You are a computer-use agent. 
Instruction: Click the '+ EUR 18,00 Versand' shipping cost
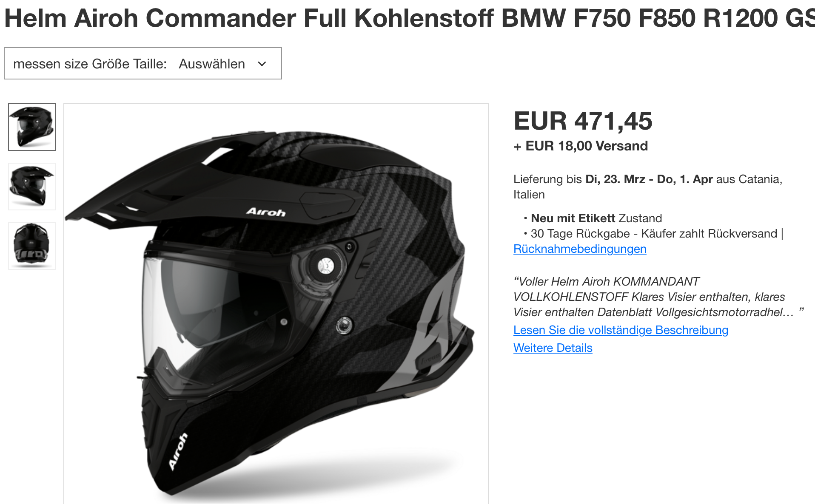click(x=581, y=146)
